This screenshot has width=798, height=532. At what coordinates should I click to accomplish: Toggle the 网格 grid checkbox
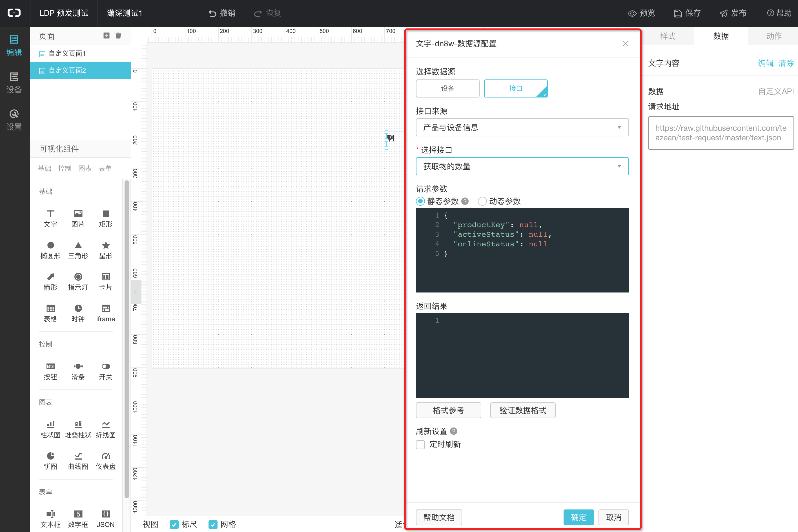[x=213, y=524]
